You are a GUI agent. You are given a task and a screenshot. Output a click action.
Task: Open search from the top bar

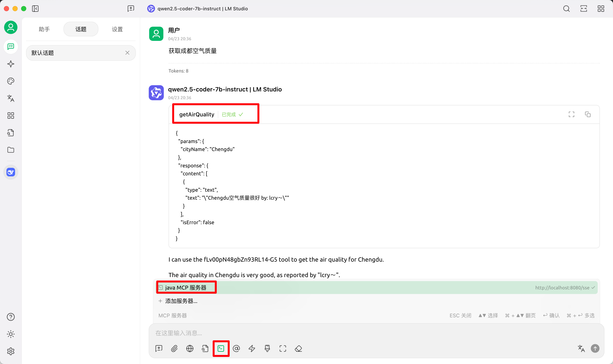tap(566, 9)
